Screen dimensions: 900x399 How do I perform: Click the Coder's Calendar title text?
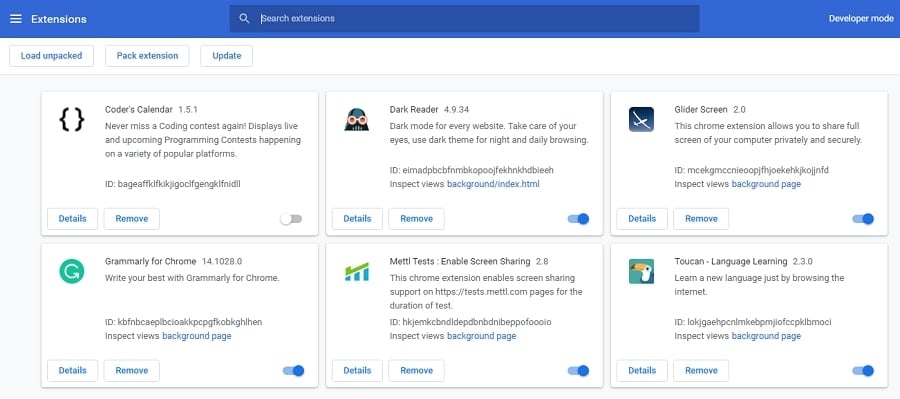tap(139, 110)
